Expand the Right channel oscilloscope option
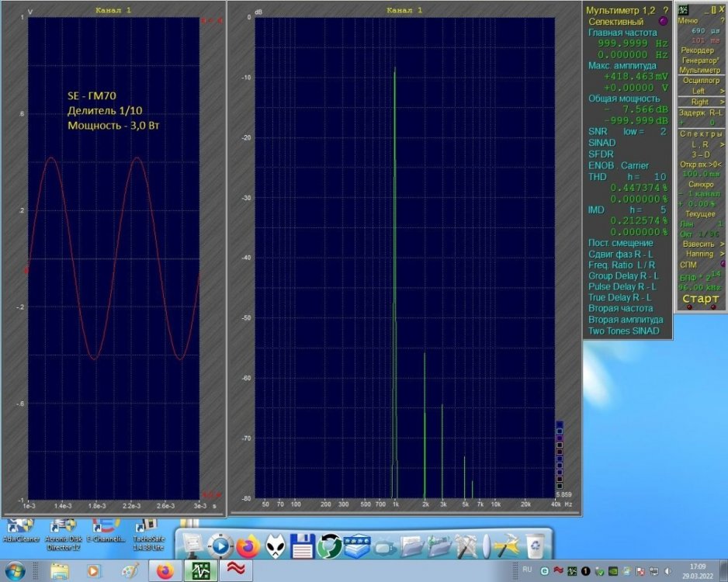 [x=700, y=102]
